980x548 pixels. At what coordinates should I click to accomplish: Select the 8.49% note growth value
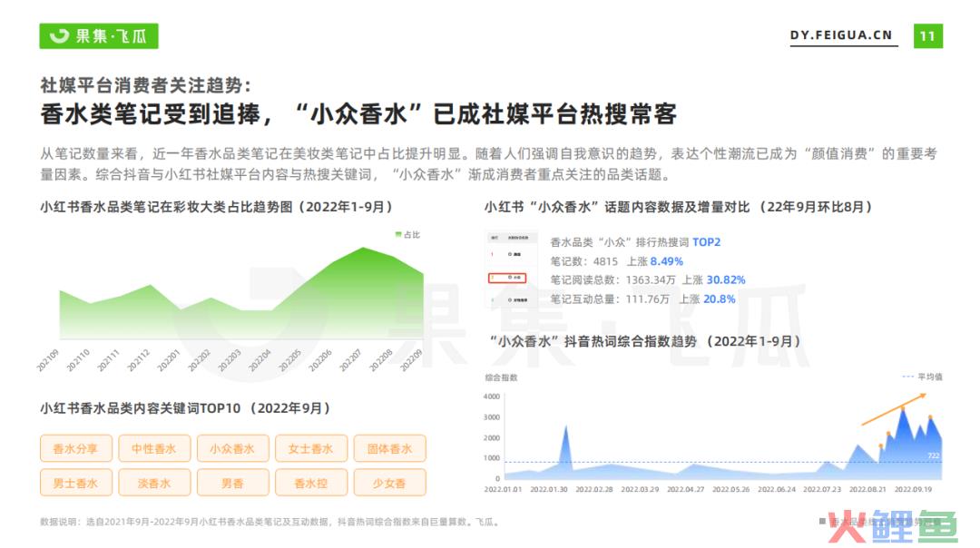[x=666, y=261]
